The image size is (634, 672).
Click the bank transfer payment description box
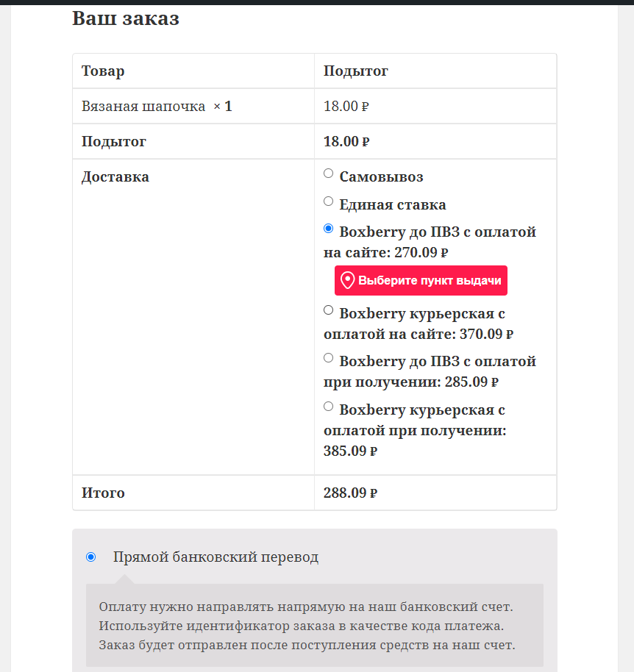coord(315,625)
